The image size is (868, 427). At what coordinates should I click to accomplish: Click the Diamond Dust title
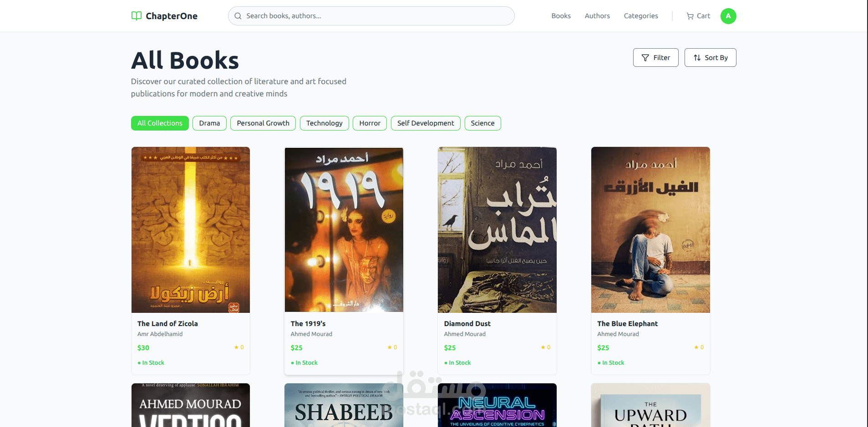click(x=467, y=324)
